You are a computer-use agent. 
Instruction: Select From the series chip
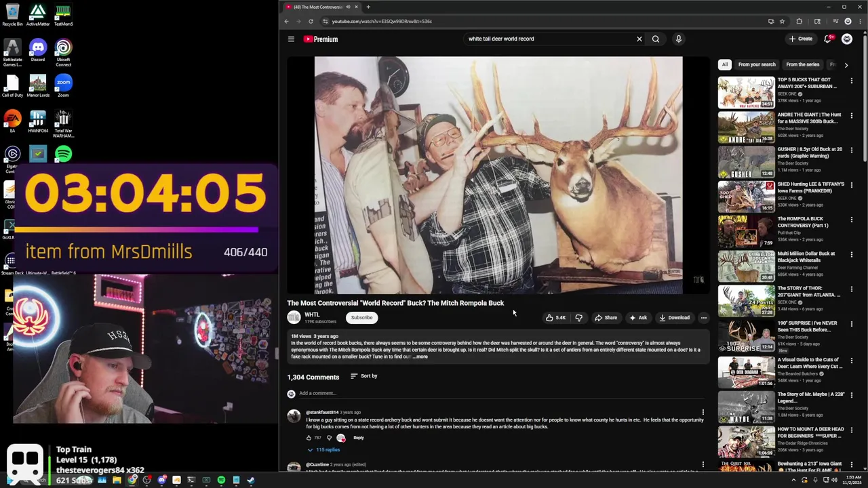pyautogui.click(x=803, y=64)
